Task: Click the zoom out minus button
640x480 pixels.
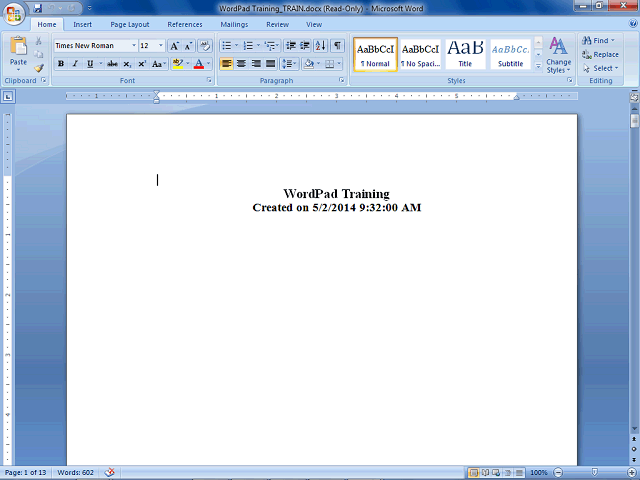Action: pyautogui.click(x=558, y=473)
